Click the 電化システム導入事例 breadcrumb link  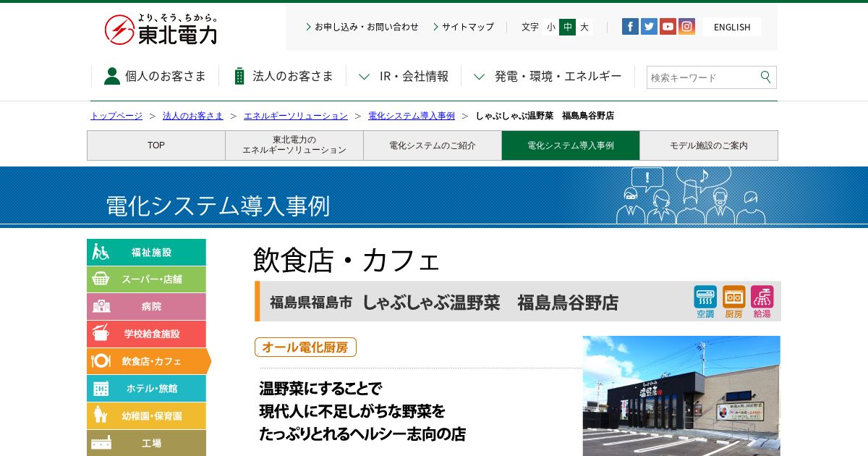click(412, 116)
